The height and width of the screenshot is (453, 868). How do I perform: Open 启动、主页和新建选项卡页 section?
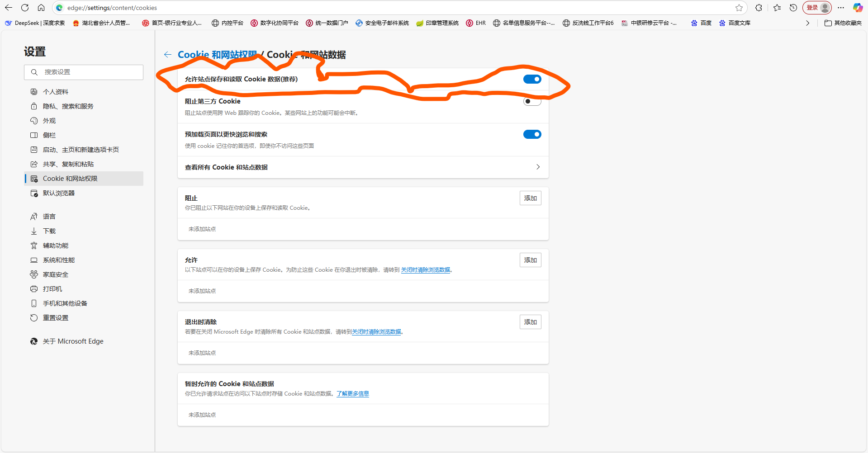[x=84, y=150]
